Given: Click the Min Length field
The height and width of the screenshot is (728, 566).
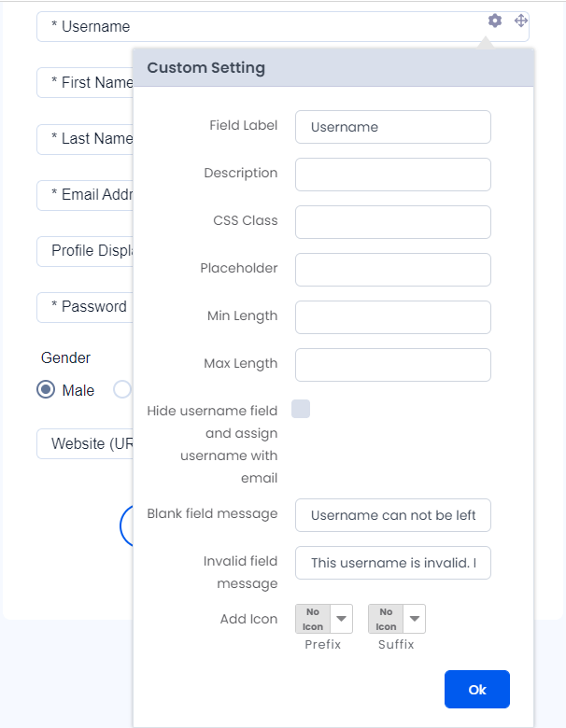Looking at the screenshot, I should (393, 317).
